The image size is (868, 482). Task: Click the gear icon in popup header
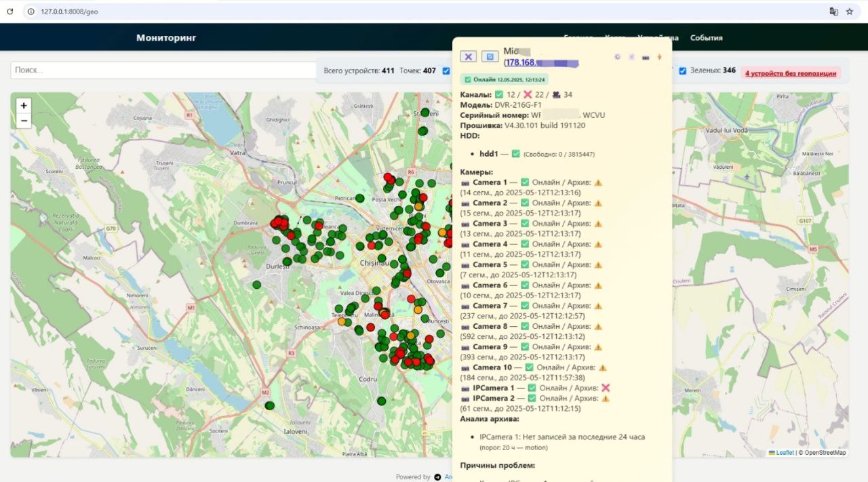pyautogui.click(x=617, y=57)
